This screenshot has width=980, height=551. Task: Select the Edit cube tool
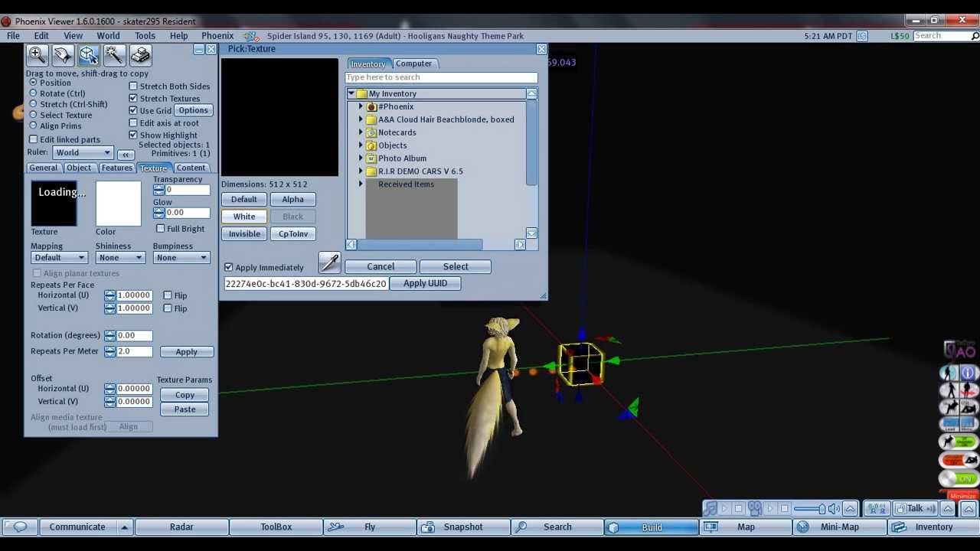click(x=88, y=54)
